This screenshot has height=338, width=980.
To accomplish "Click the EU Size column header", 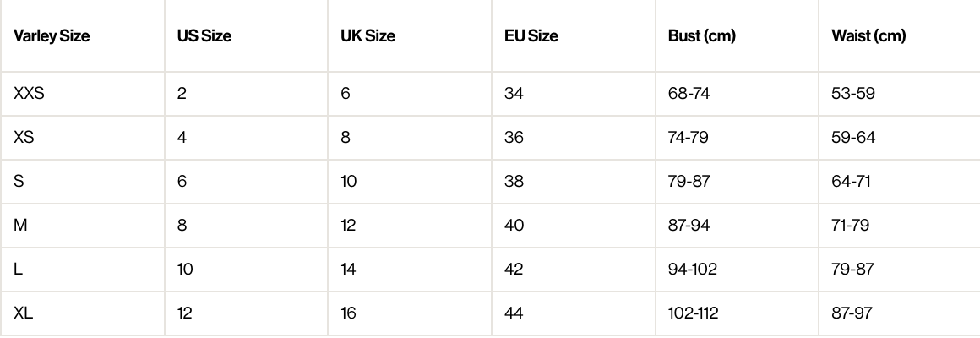I will point(531,36).
